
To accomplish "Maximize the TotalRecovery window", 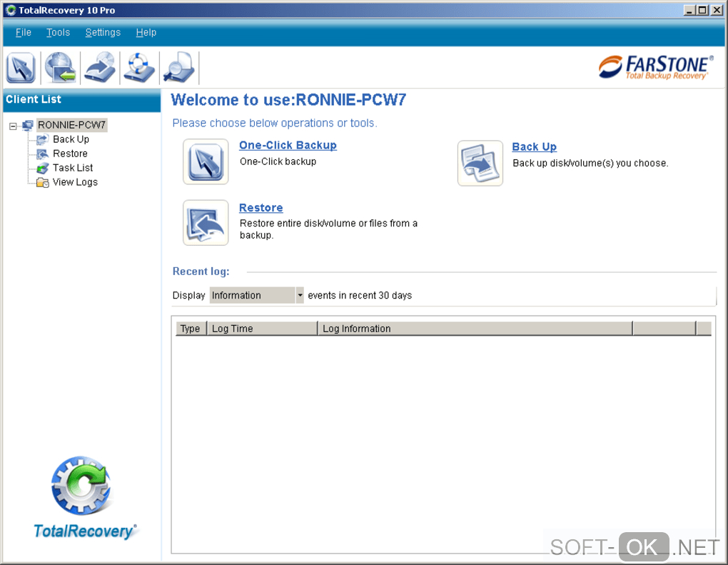I will tap(702, 10).
